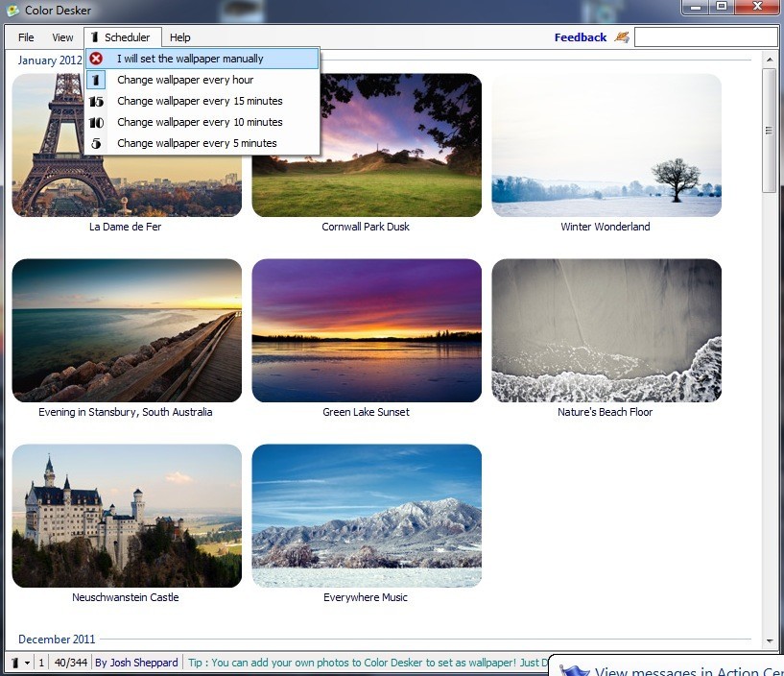784x676 pixels.
Task: Click the Feedback link
Action: 580,36
